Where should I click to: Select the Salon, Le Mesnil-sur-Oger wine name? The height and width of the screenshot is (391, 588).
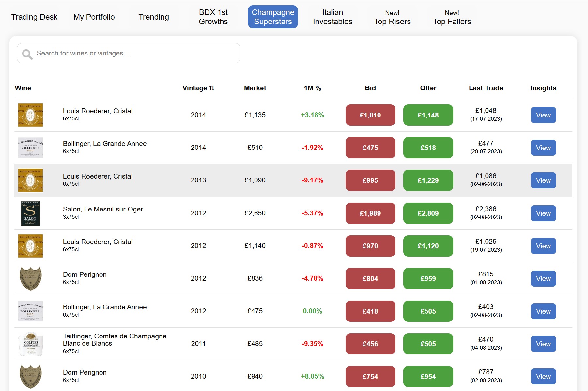[x=103, y=209]
